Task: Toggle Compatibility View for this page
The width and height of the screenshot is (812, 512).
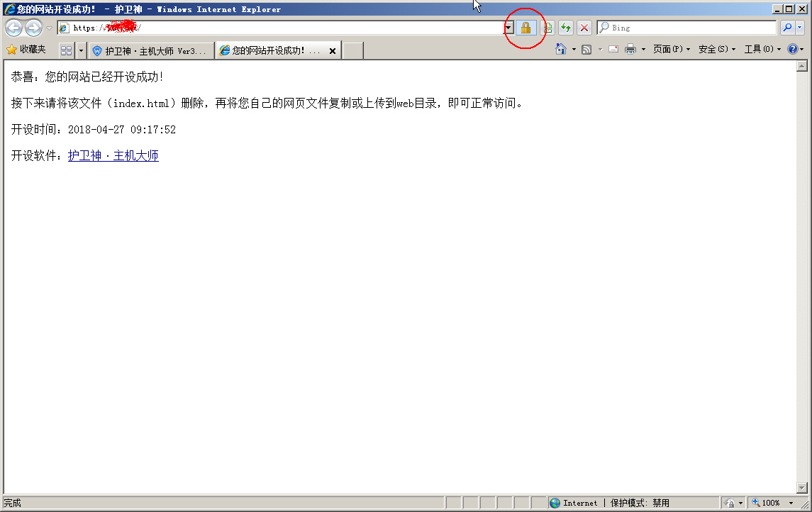Action: (547, 28)
